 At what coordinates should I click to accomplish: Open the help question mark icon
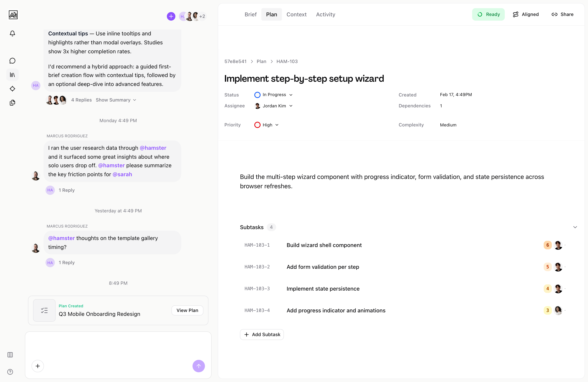[10, 372]
